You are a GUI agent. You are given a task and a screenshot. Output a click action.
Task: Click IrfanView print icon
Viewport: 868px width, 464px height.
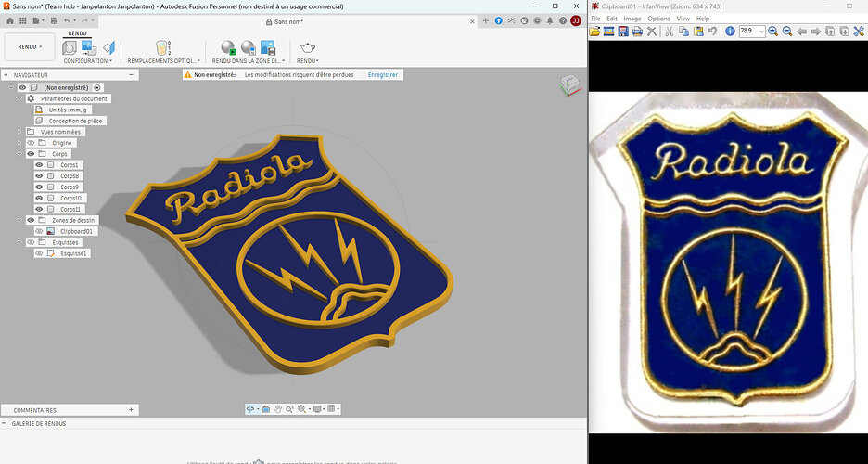pos(637,32)
